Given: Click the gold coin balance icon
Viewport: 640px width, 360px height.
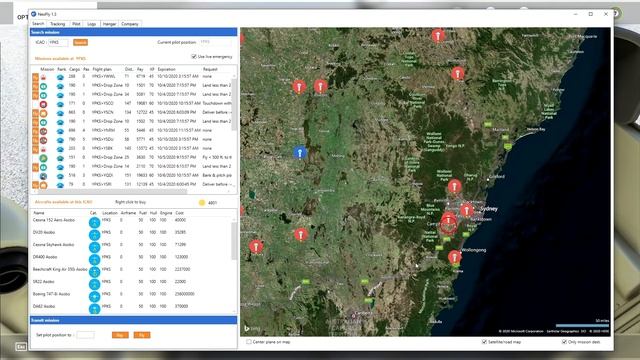Looking at the screenshot, I should click(x=202, y=202).
